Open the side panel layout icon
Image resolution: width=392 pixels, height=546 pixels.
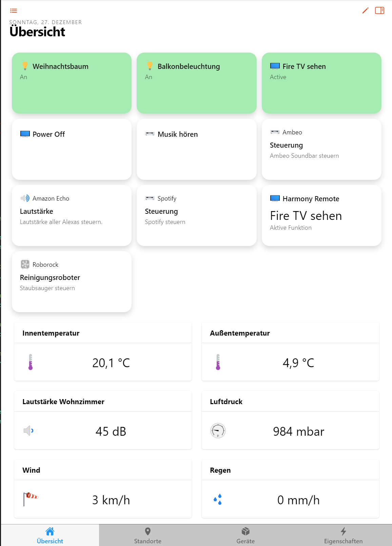379,11
